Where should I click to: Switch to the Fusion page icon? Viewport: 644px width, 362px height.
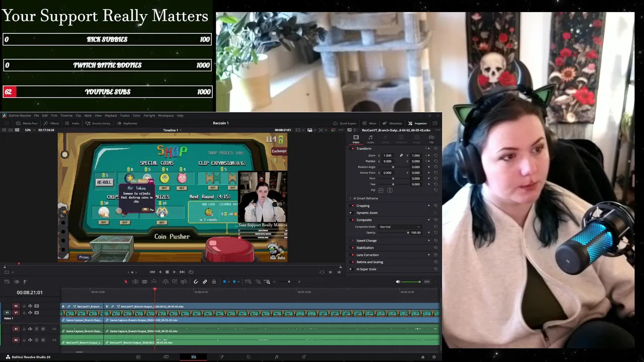coord(221,357)
